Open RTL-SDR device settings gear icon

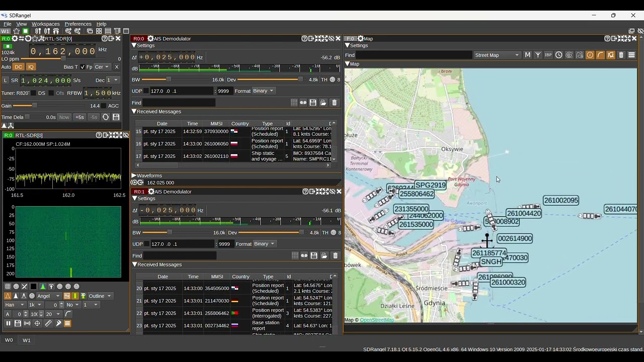click(15, 39)
